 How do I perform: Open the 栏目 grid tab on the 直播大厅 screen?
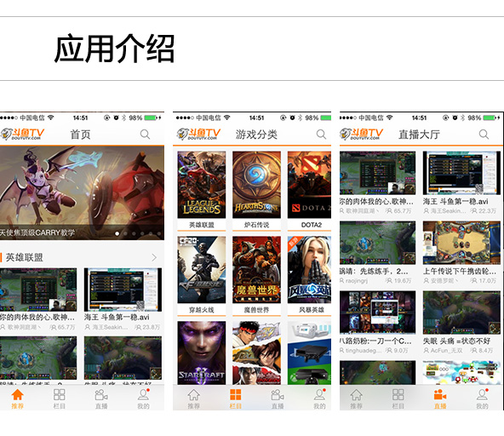click(398, 399)
